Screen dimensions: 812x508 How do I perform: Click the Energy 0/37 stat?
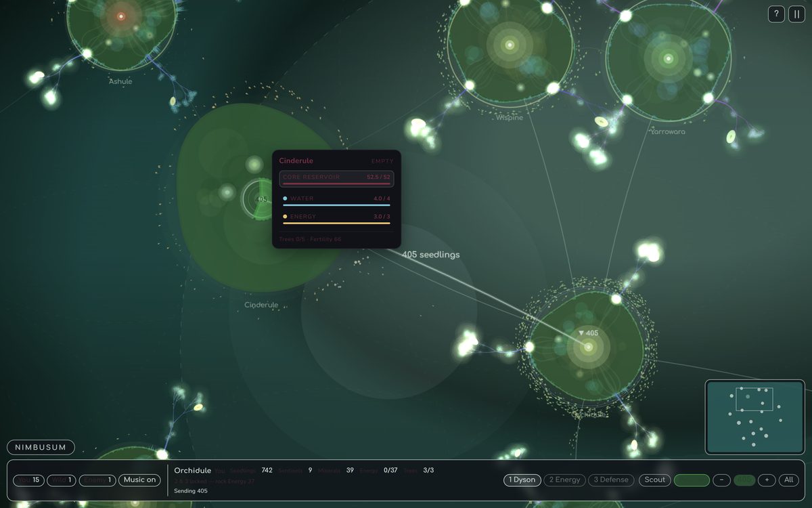click(378, 470)
